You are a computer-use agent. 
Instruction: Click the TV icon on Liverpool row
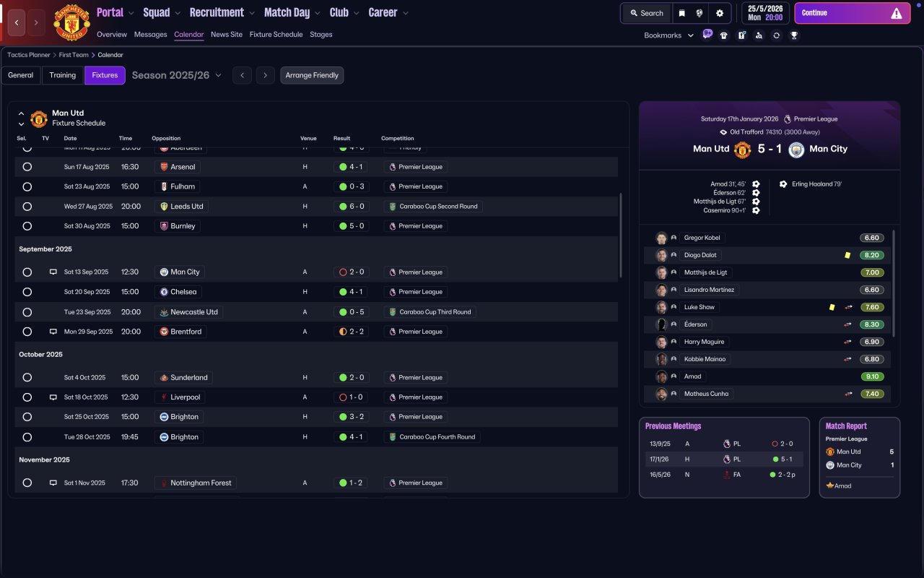click(53, 397)
